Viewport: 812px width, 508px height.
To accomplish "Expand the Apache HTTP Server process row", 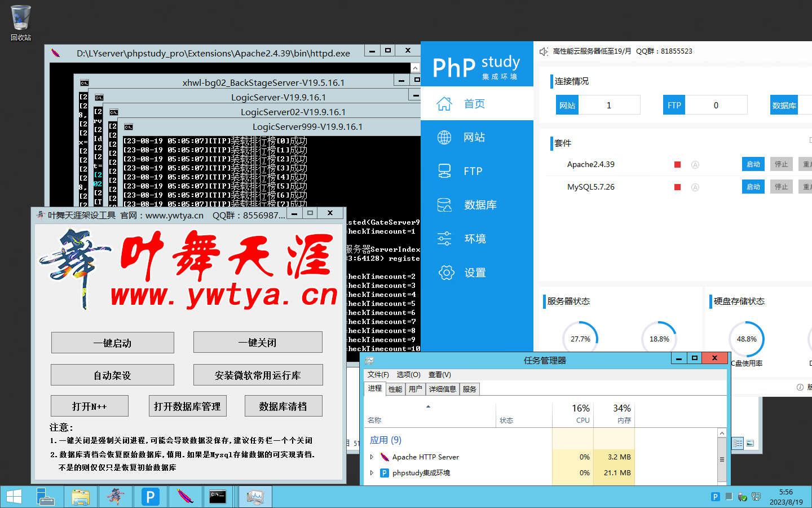I will [372, 457].
